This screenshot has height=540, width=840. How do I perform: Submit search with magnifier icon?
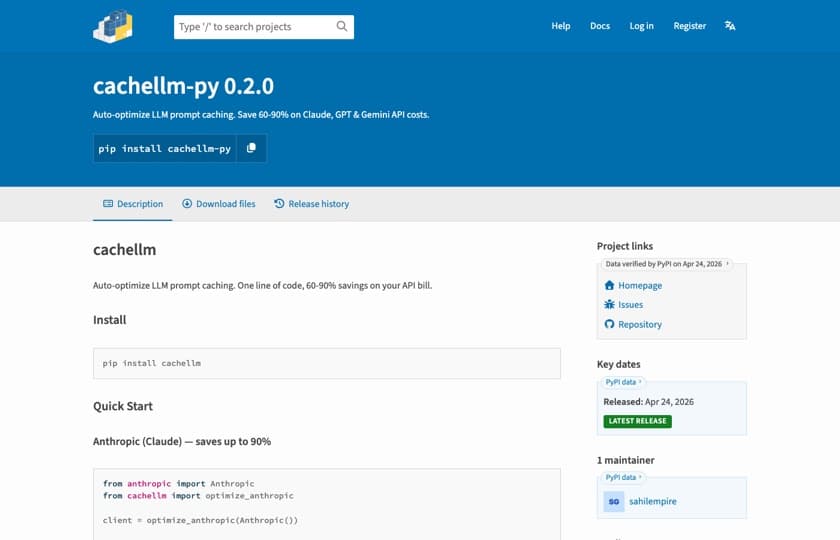(341, 26)
